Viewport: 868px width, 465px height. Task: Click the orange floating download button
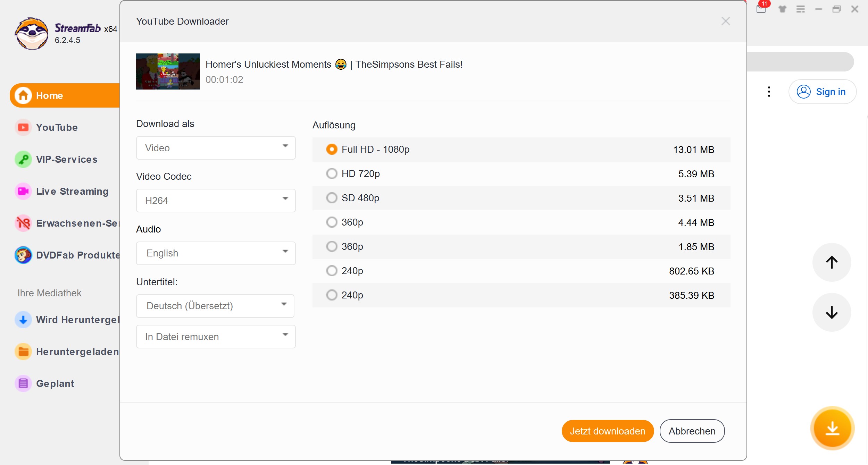click(x=832, y=428)
